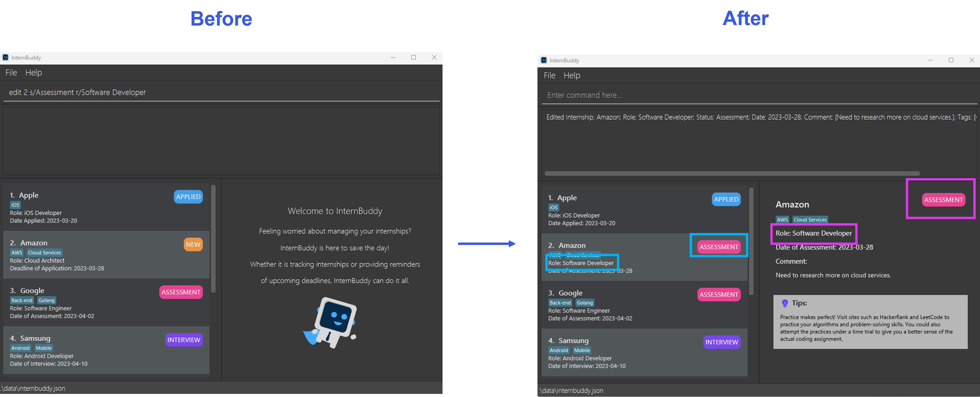This screenshot has height=397, width=980.
Task: Select Amazon entry with NEW status
Action: tap(106, 254)
